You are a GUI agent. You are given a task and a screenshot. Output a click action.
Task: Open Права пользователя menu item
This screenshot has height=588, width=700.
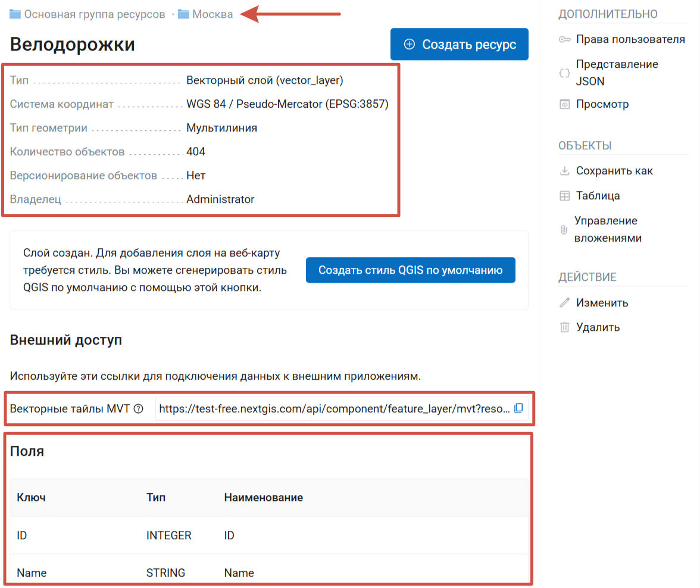point(630,39)
